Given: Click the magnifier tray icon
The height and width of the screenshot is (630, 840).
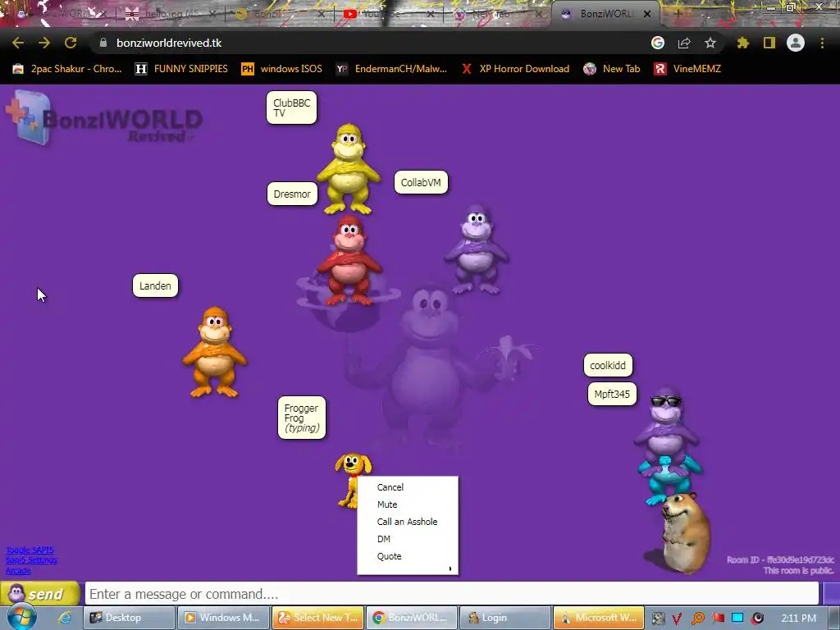Looking at the screenshot, I should point(697,619).
